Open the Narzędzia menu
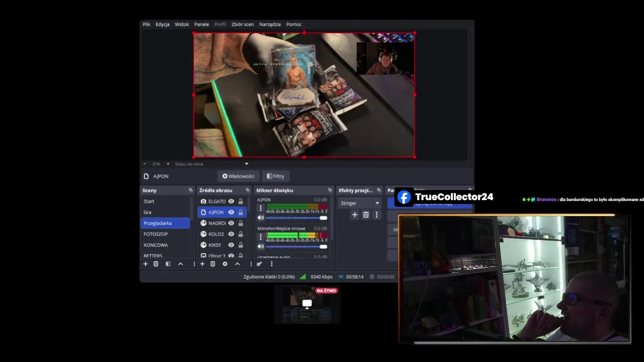The image size is (644, 362). [270, 24]
